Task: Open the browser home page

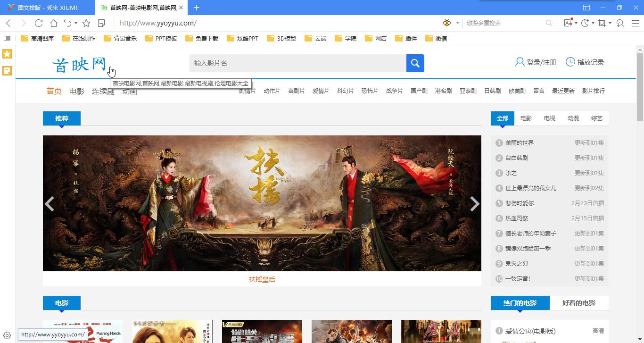Action: pos(54,23)
